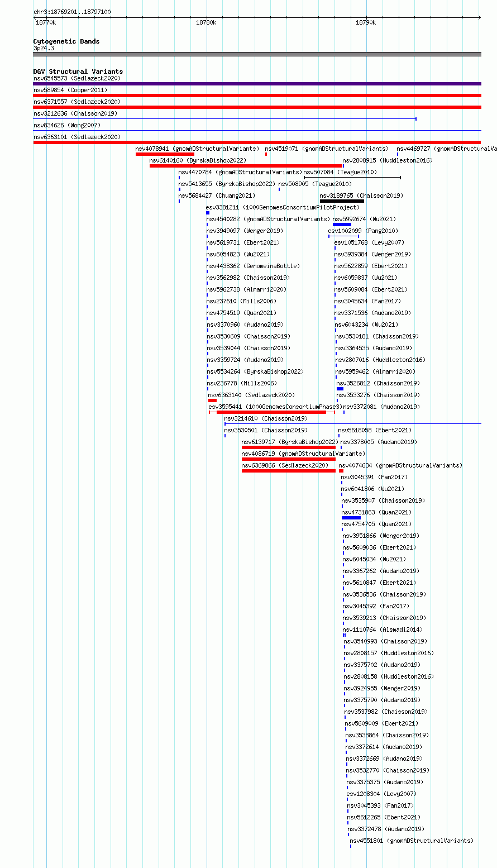Open nsv507084 (Teague2010) variant

(341, 172)
